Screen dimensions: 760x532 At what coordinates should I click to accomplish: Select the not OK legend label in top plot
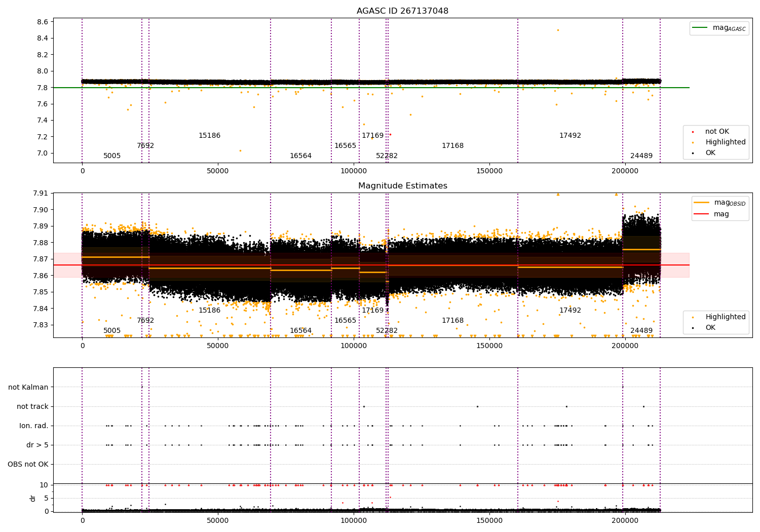click(x=717, y=132)
